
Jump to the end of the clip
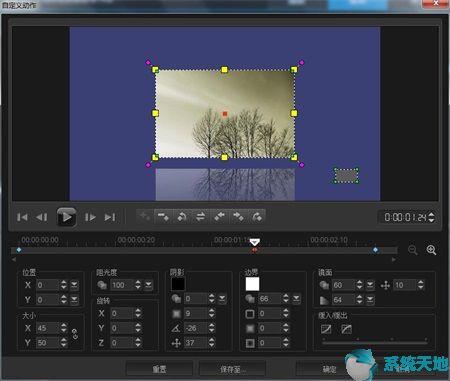click(110, 218)
